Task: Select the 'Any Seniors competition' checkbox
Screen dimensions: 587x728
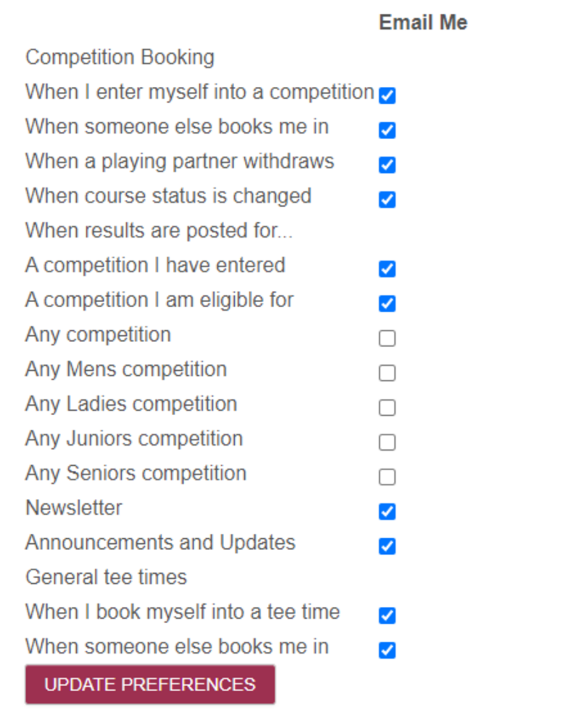Action: pos(387,477)
